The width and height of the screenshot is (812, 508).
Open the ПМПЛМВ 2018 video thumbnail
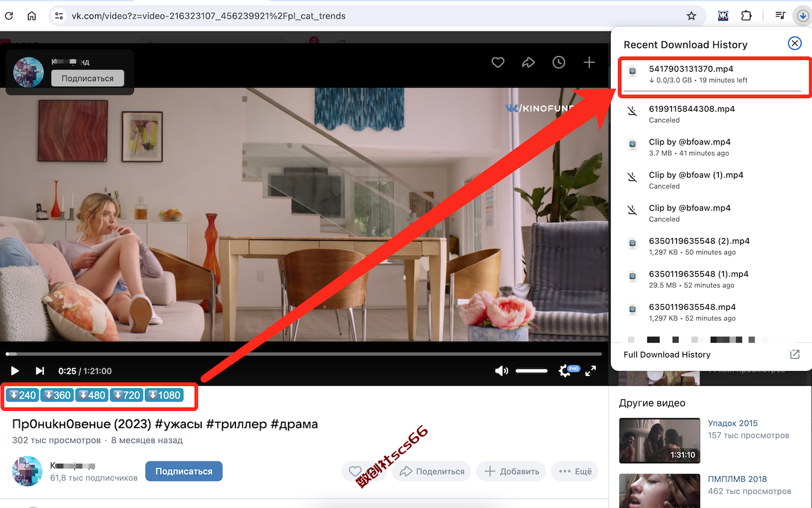(x=659, y=490)
